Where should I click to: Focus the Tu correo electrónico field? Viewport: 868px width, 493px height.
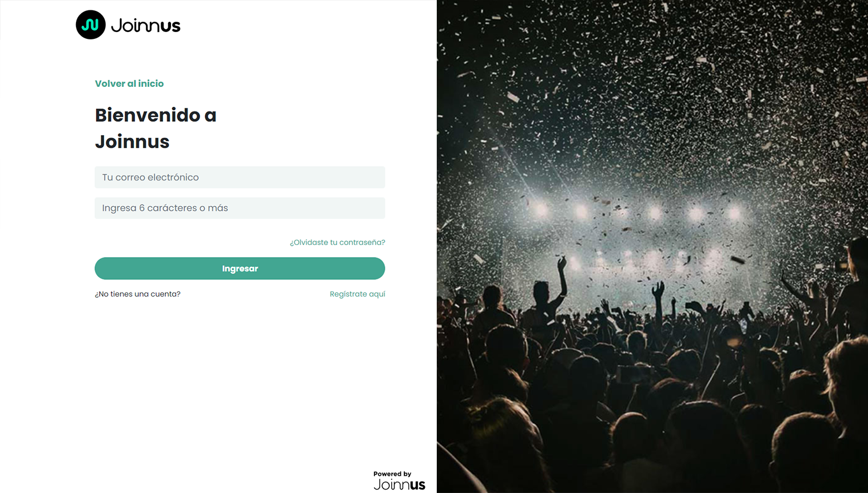[x=240, y=177]
